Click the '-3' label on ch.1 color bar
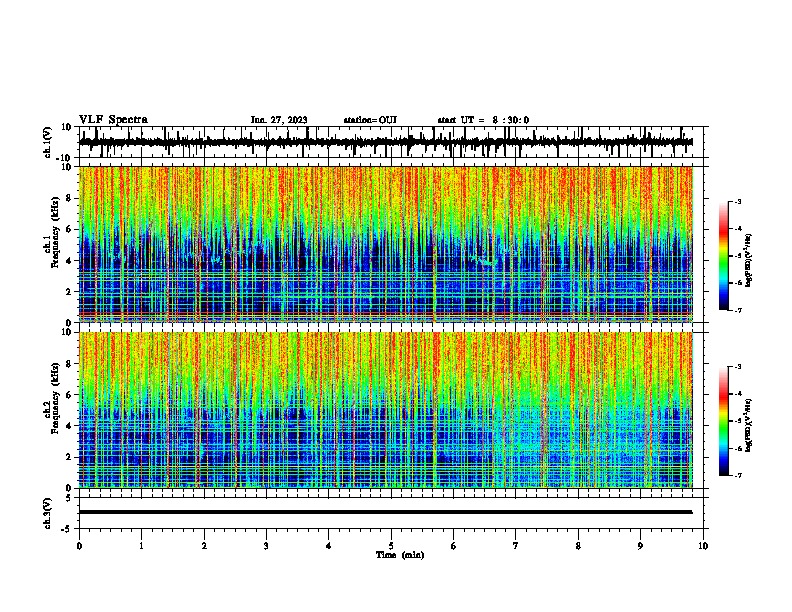Image resolution: width=792 pixels, height=612 pixels. pos(737,201)
